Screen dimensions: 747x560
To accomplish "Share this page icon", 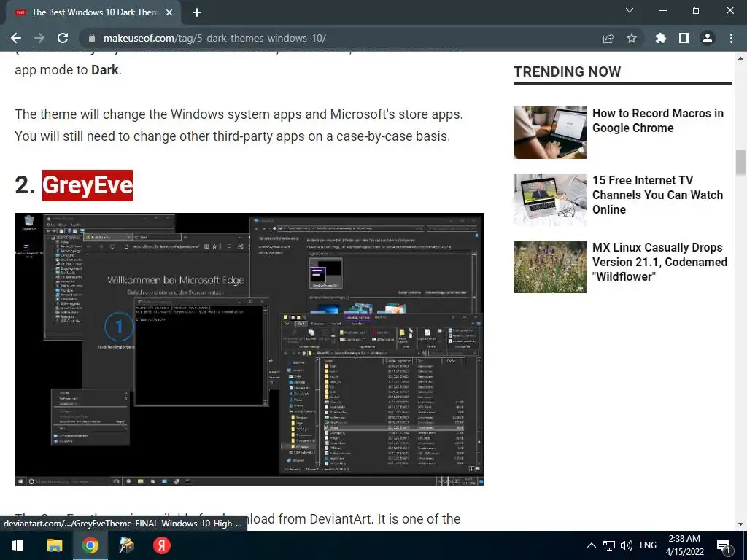I will 608,38.
